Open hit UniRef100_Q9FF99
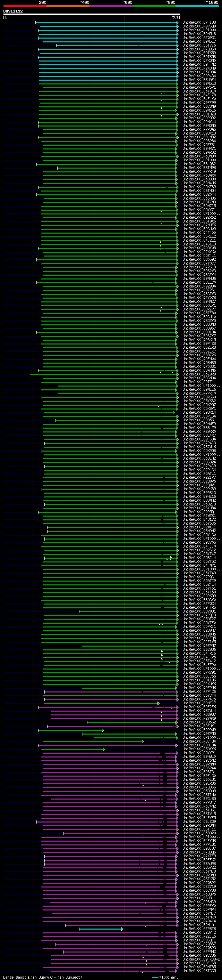 click(x=199, y=103)
